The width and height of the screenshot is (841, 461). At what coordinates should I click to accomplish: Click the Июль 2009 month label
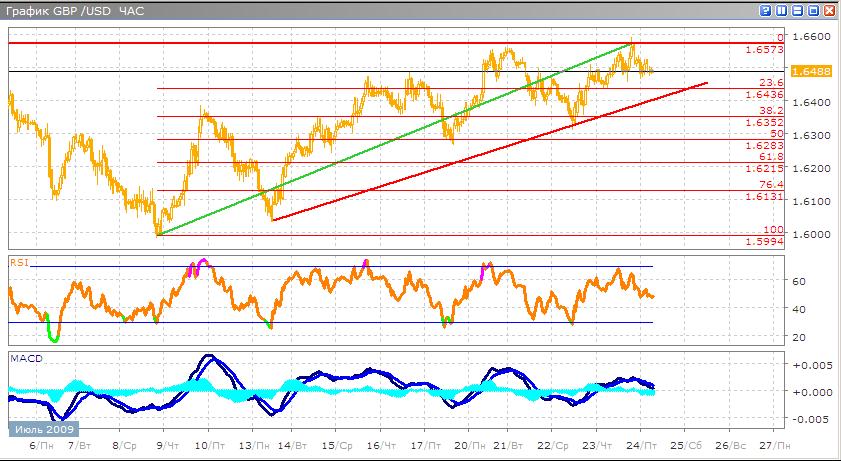pyautogui.click(x=38, y=429)
